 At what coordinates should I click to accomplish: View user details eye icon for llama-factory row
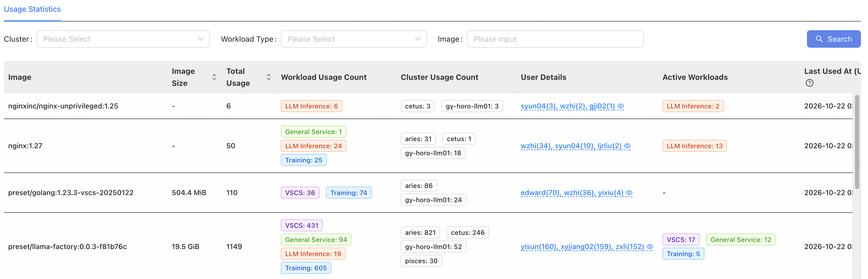point(650,247)
